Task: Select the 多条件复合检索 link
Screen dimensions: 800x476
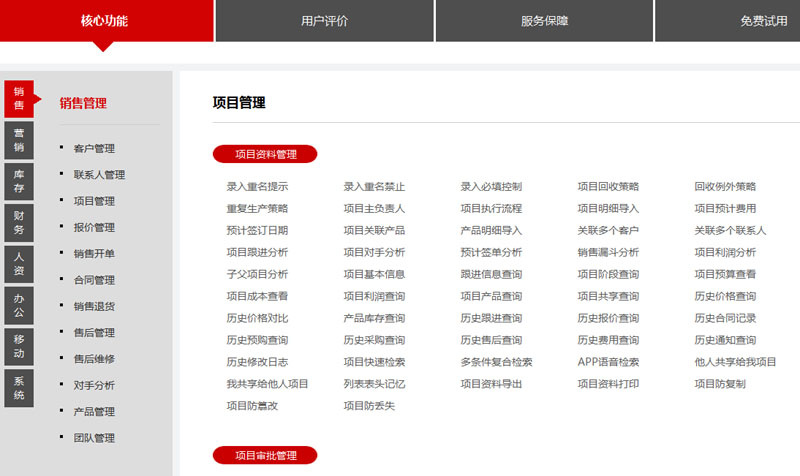Action: [x=496, y=362]
